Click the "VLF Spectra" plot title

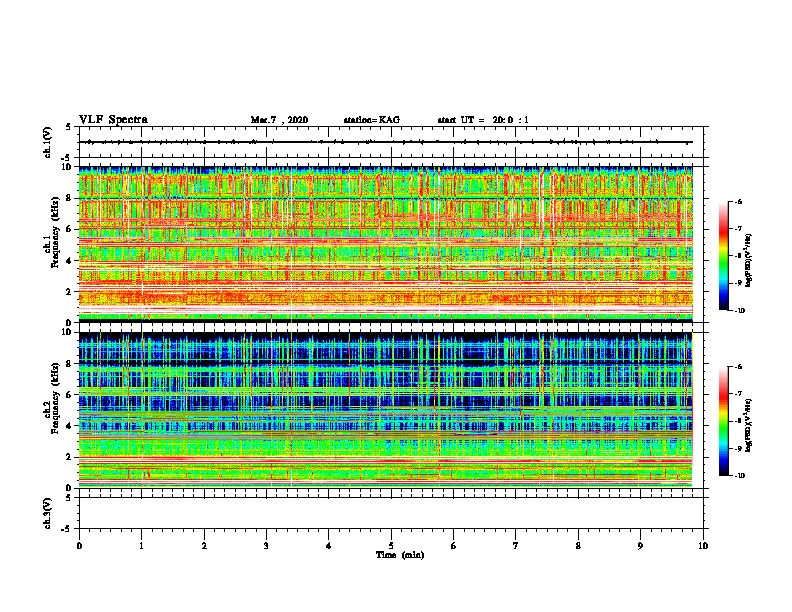pyautogui.click(x=113, y=120)
